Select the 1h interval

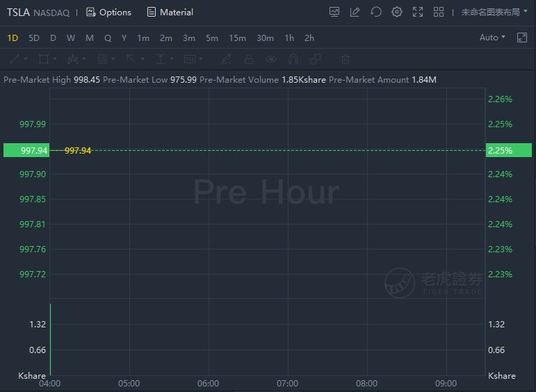[x=289, y=38]
